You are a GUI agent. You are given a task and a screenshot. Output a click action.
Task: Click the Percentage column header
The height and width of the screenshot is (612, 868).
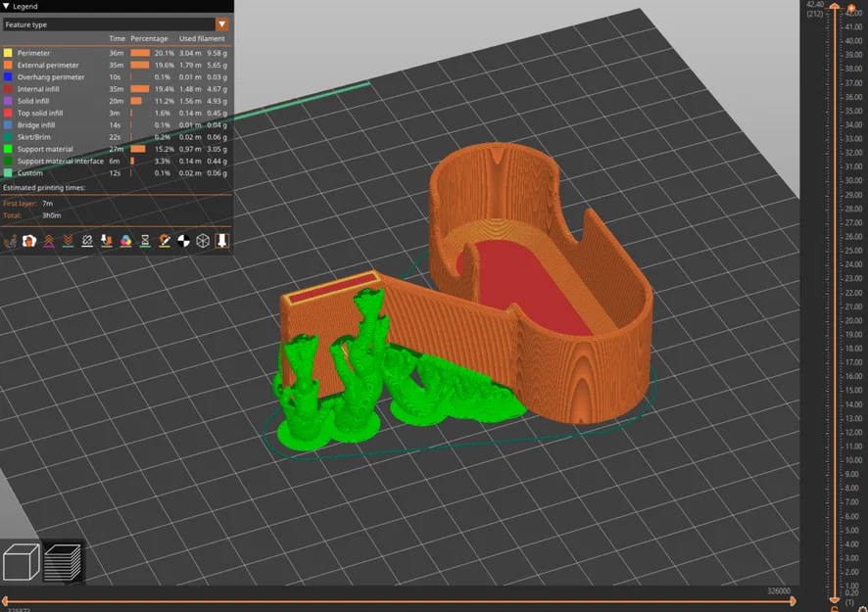pyautogui.click(x=149, y=39)
